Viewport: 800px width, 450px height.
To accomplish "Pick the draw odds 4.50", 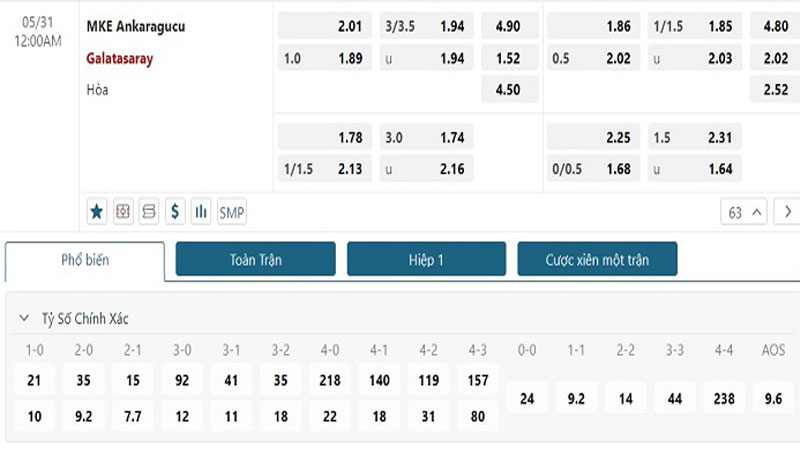I will pos(509,90).
